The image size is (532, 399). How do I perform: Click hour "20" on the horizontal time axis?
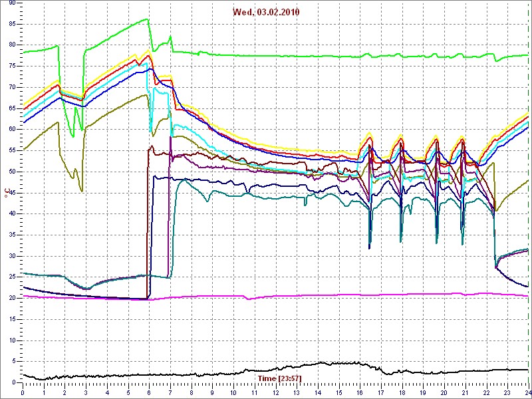coord(444,392)
